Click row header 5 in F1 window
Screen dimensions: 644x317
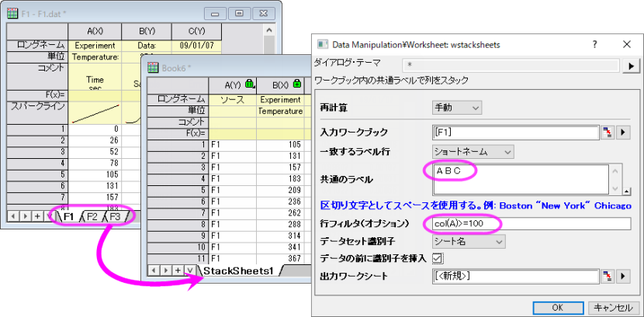(x=37, y=174)
